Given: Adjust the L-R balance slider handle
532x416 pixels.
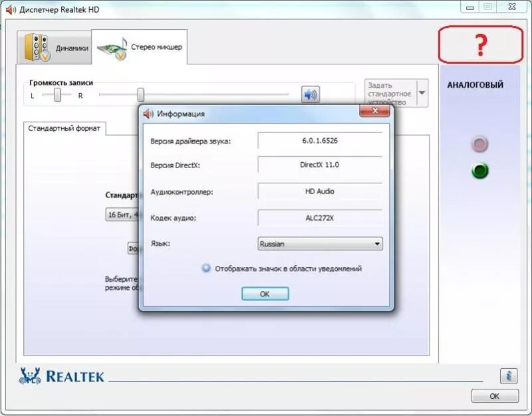Looking at the screenshot, I should pyautogui.click(x=57, y=95).
